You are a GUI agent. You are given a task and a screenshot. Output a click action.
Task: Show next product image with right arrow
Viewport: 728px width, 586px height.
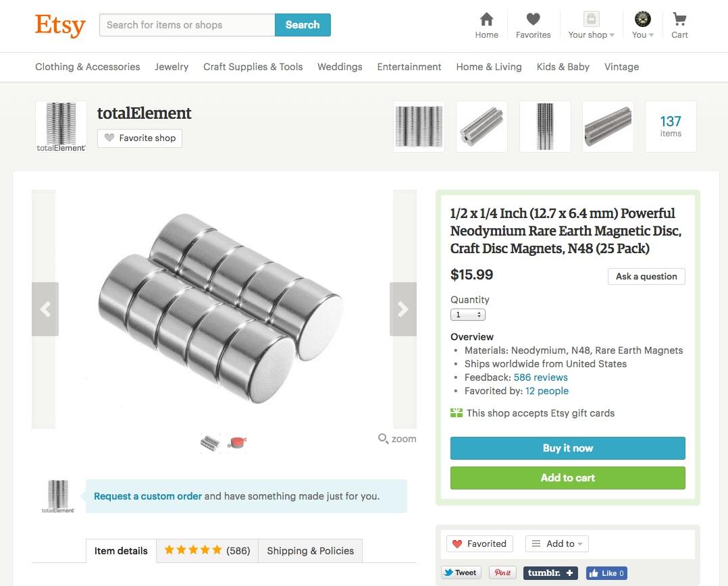pos(403,309)
